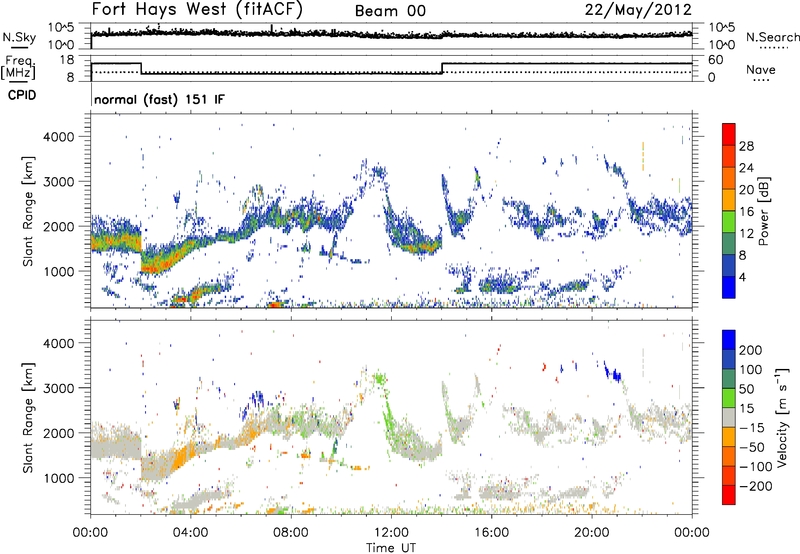Click the 'Velocity [m s-1]' colorbar label
Screen dimensions: 800x554
781,417
